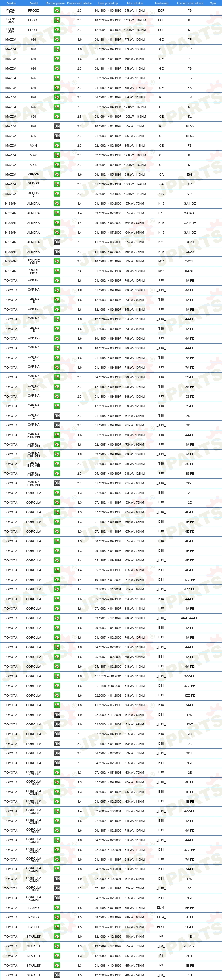Click petrol icon for Mazda 626 121kW/165KM
Screen dimensions: 222x980
click(x=57, y=107)
